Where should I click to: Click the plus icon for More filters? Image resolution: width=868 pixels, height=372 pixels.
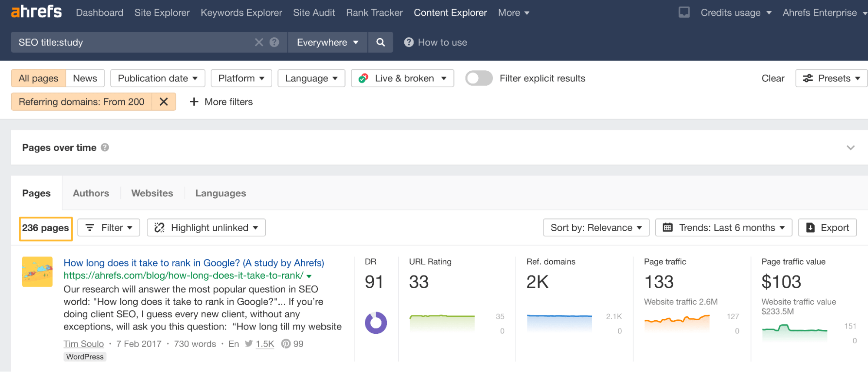tap(194, 102)
